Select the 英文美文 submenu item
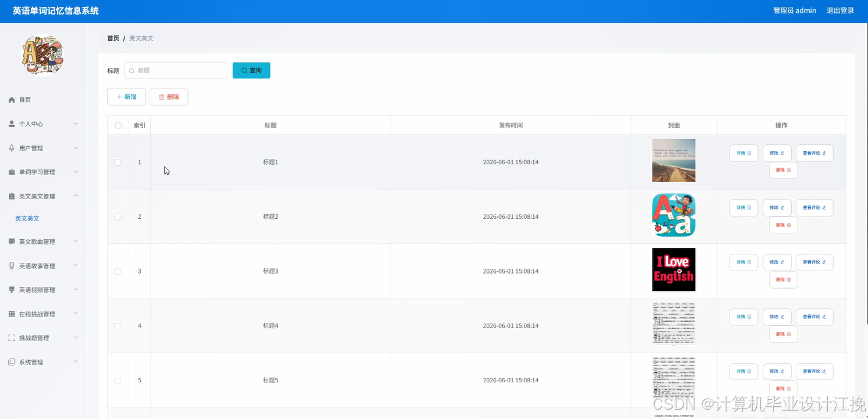The height and width of the screenshot is (419, 868). click(27, 218)
